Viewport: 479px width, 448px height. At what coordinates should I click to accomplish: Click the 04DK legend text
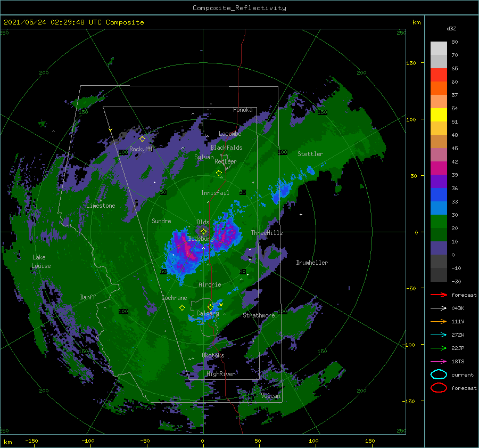(x=458, y=308)
